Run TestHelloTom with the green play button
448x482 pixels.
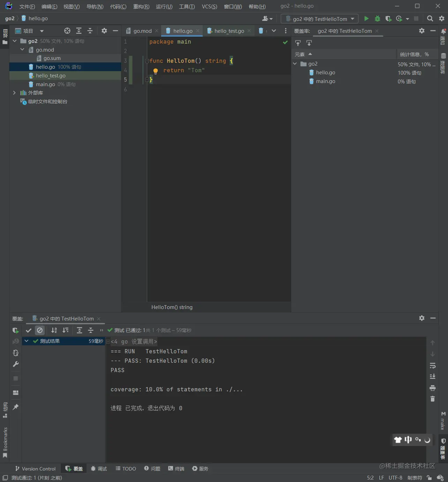(x=366, y=18)
